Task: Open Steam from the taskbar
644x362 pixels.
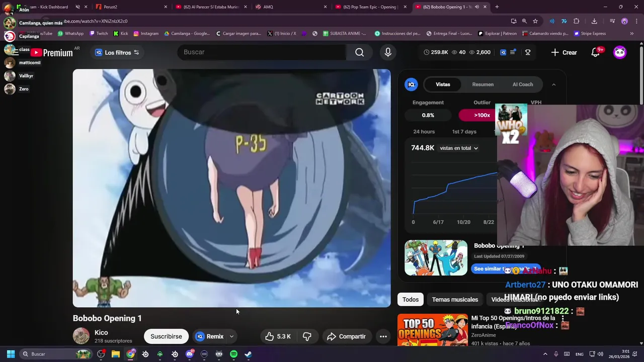Action: coord(248,354)
